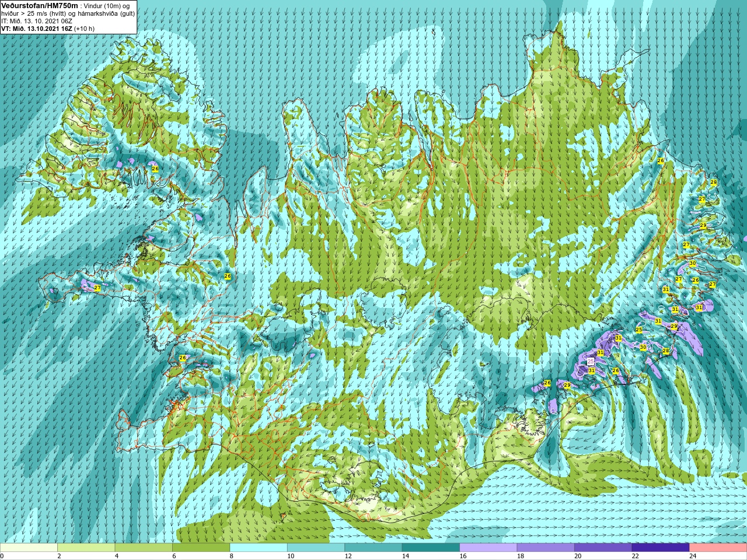Click the pale cyan 8–10 legend swatch
747x560 pixels.
point(259,548)
